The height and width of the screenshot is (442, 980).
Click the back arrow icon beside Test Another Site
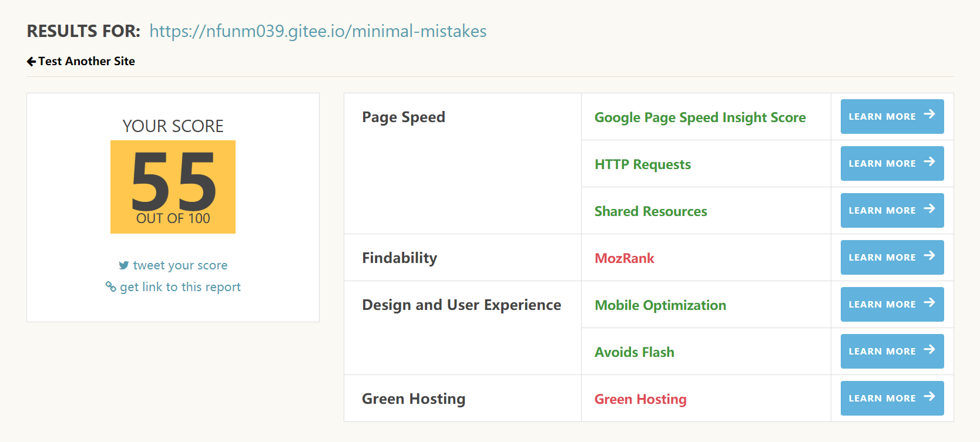31,62
